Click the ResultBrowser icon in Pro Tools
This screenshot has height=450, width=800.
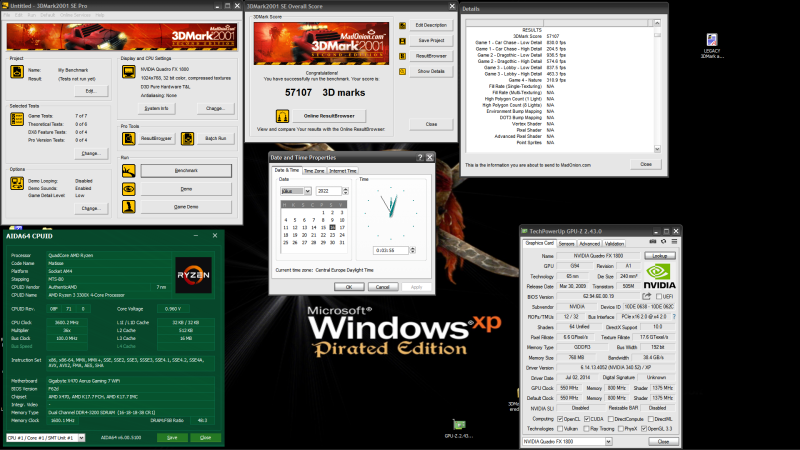pos(129,138)
